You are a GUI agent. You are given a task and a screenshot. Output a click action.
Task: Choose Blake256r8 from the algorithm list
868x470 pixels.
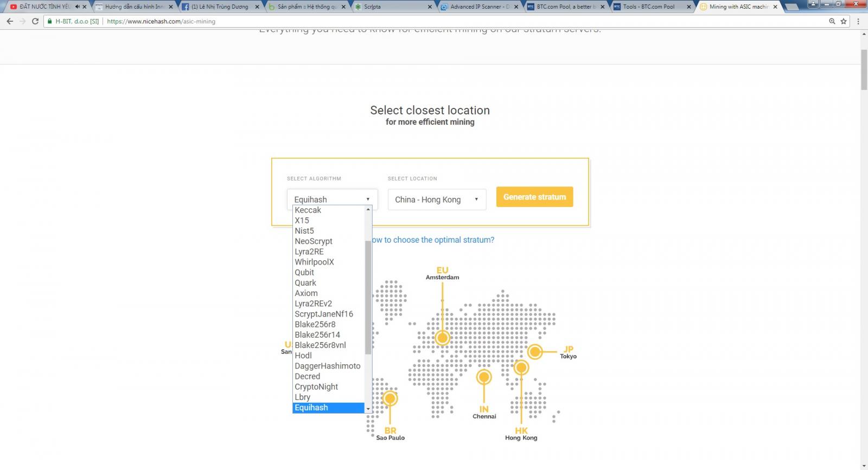[x=328, y=324]
